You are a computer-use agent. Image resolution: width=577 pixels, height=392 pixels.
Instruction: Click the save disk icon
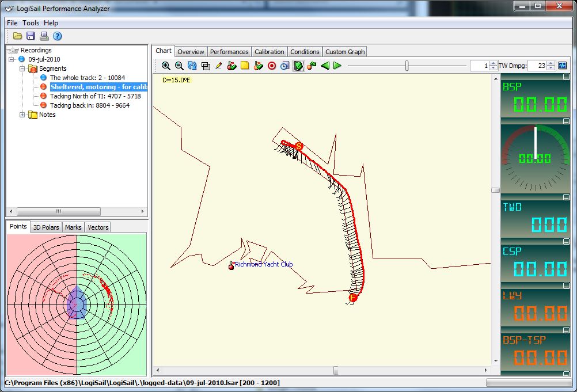point(31,36)
